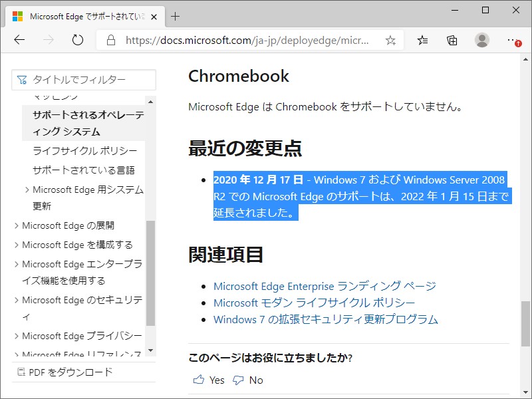Click highlighted 2020 年 12 月 17 日 text

258,180
